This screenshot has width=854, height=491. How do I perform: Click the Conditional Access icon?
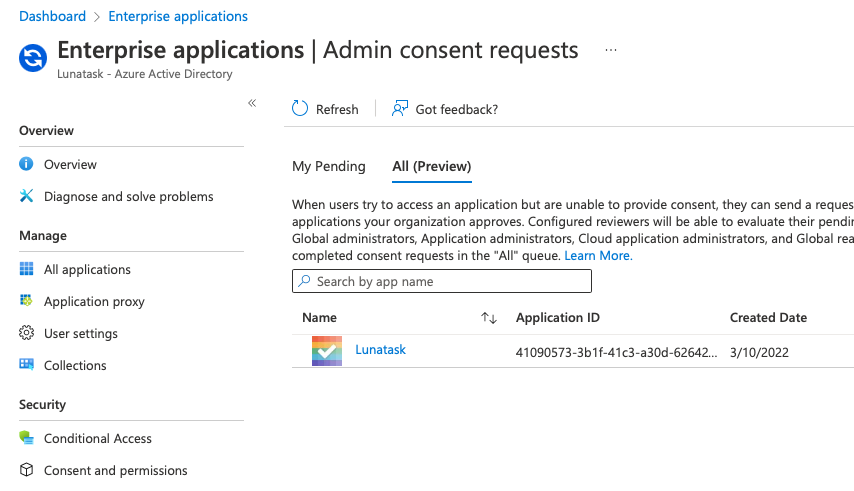pyautogui.click(x=26, y=438)
